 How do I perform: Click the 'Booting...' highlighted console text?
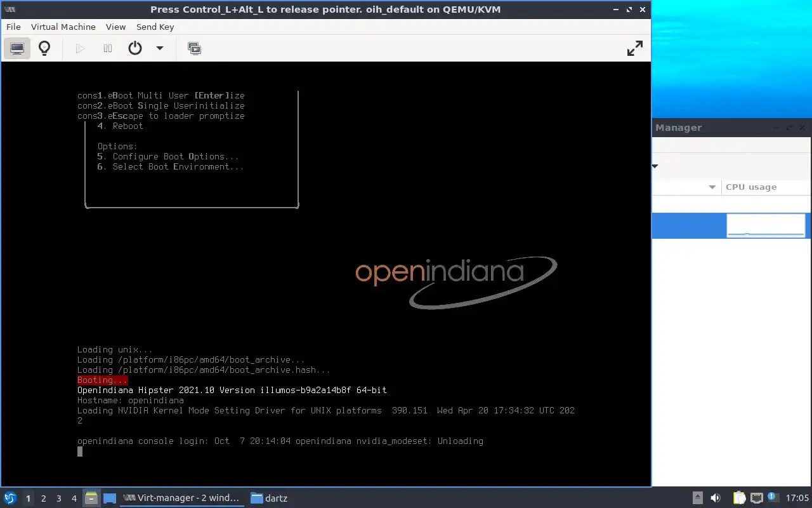pyautogui.click(x=103, y=380)
